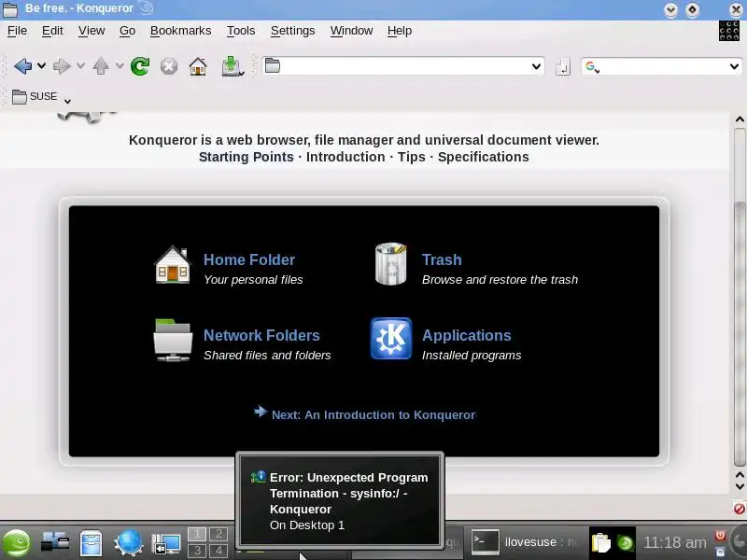Launch the blue globe Konqueror panel icon

(x=128, y=543)
